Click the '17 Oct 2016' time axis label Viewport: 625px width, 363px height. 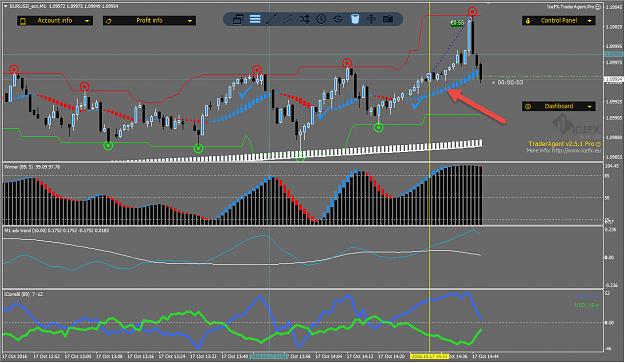pos(15,356)
